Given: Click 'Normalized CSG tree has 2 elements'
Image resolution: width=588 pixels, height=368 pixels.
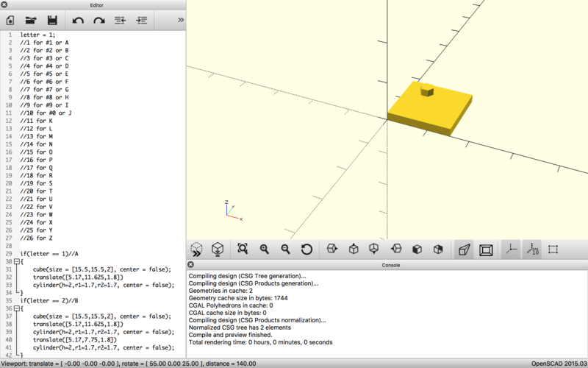Looking at the screenshot, I should pyautogui.click(x=240, y=328).
